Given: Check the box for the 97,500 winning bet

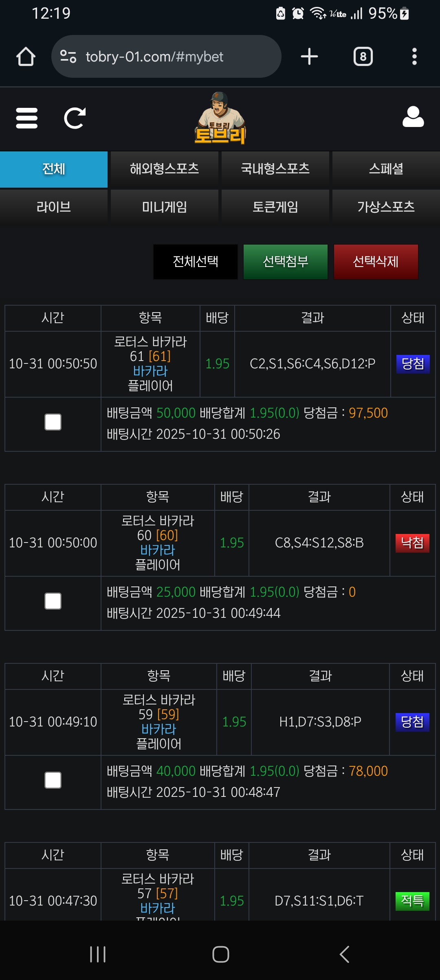Looking at the screenshot, I should 53,422.
